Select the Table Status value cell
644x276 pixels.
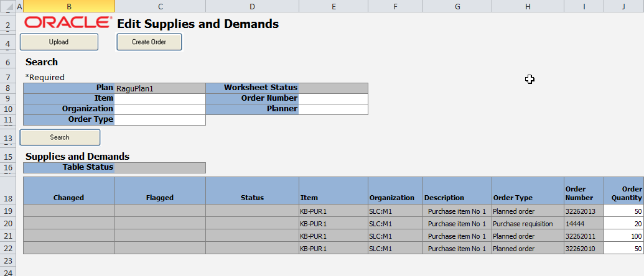point(160,167)
